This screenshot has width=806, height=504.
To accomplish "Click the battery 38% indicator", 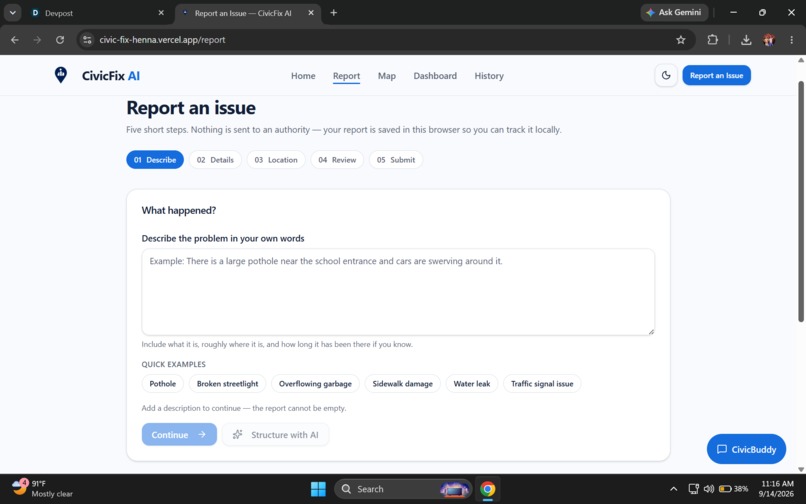I will [734, 489].
